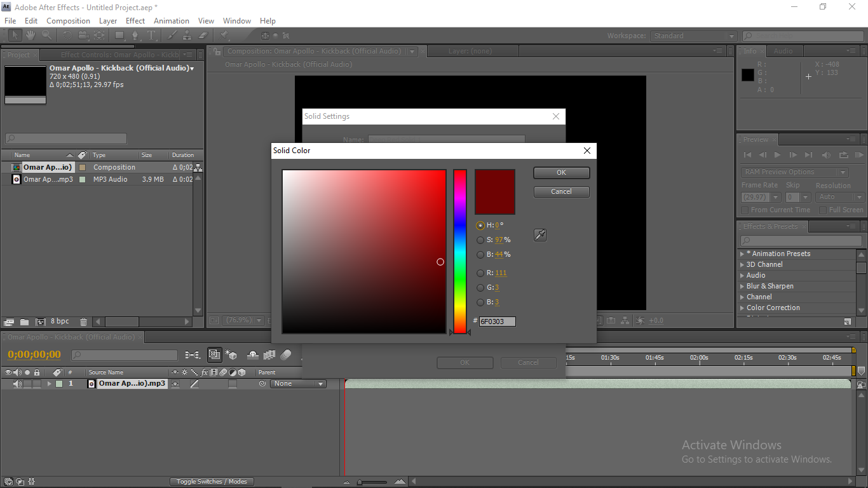
Task: Open the File menu
Action: point(10,21)
